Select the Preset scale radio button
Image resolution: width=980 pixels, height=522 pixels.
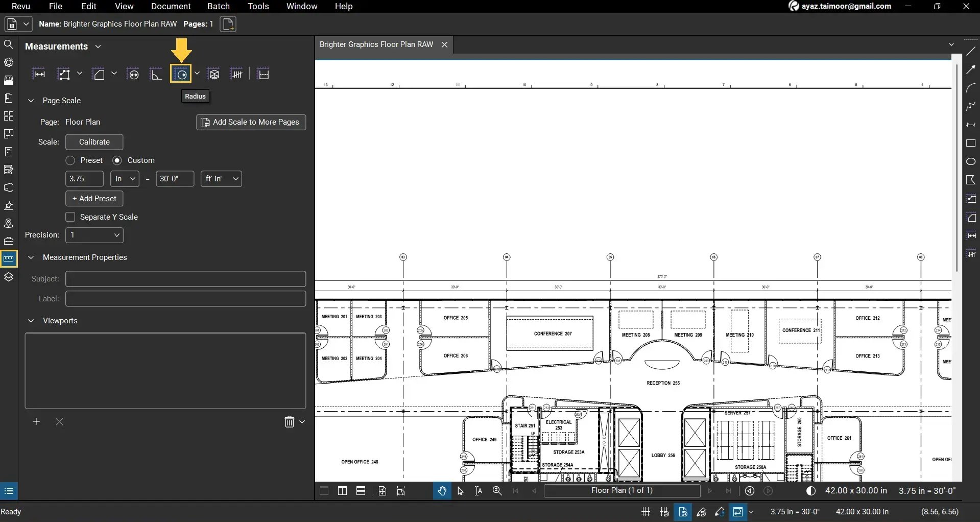pyautogui.click(x=70, y=160)
